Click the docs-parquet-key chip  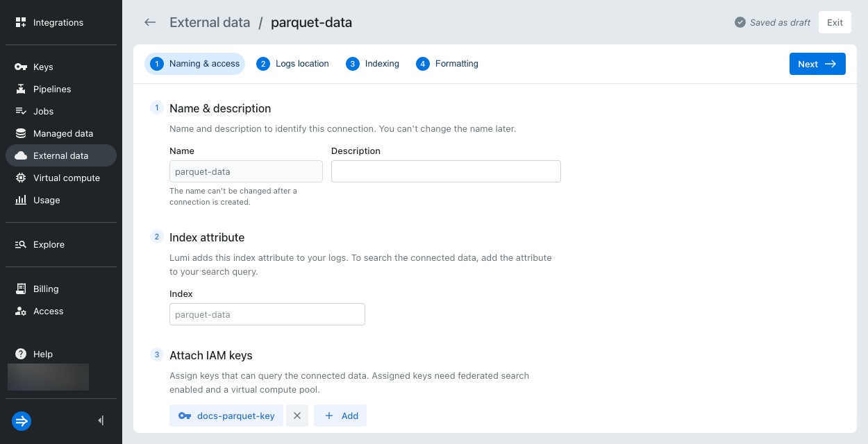click(226, 416)
